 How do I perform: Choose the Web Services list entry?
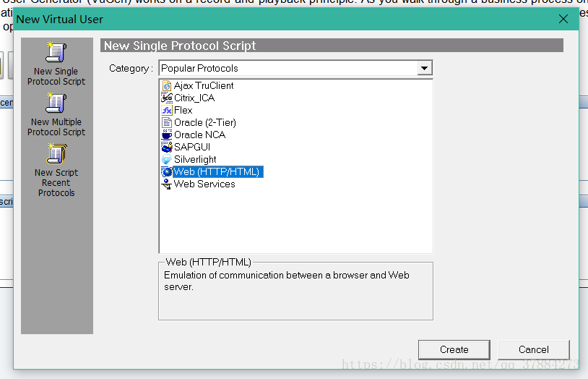point(204,184)
